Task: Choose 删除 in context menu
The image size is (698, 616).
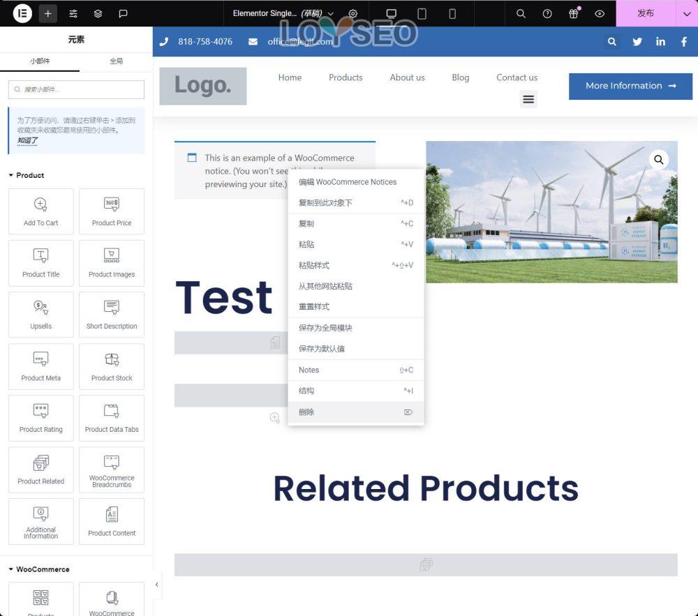Action: coord(356,412)
